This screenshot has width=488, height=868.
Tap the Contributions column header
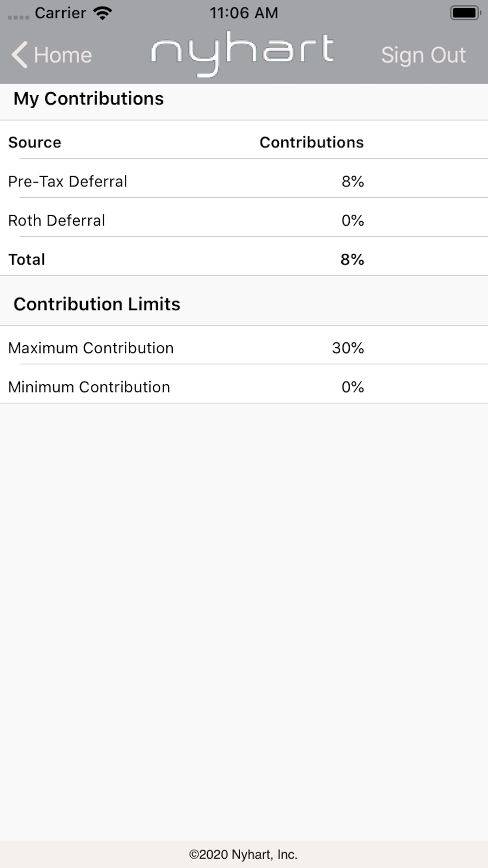tap(311, 142)
